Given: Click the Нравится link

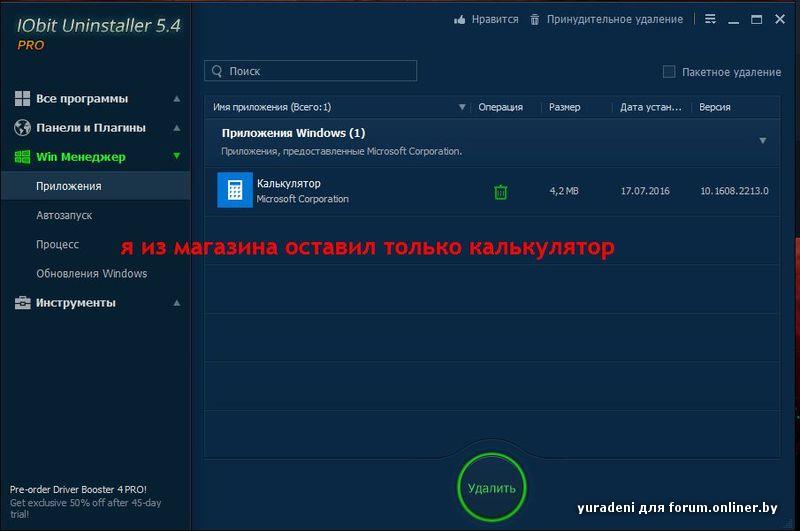Looking at the screenshot, I should click(x=495, y=19).
